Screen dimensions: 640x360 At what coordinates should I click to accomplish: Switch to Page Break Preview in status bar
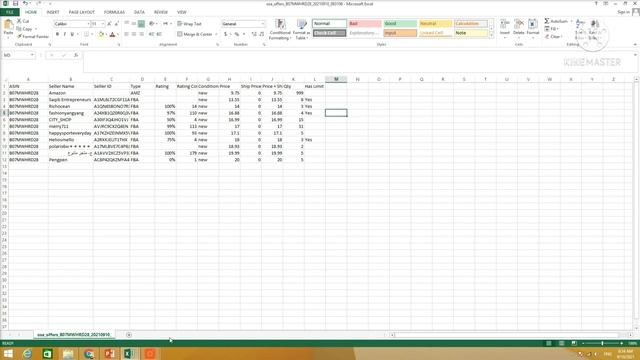(x=574, y=343)
